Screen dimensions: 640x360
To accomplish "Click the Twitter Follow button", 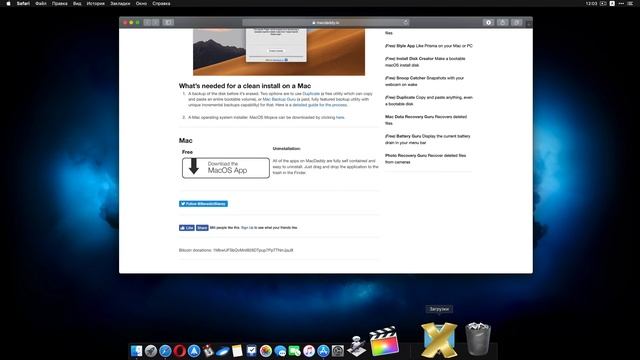I will click(203, 204).
